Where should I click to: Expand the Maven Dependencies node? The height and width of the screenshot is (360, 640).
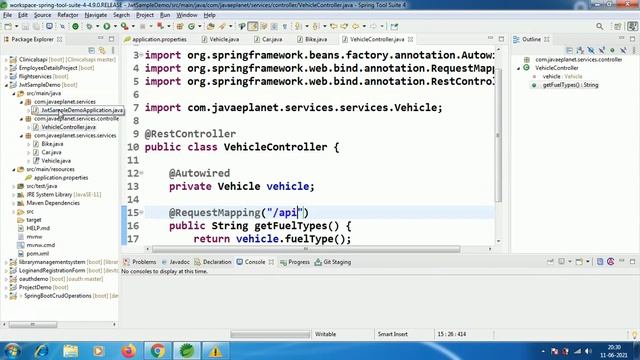click(14, 203)
